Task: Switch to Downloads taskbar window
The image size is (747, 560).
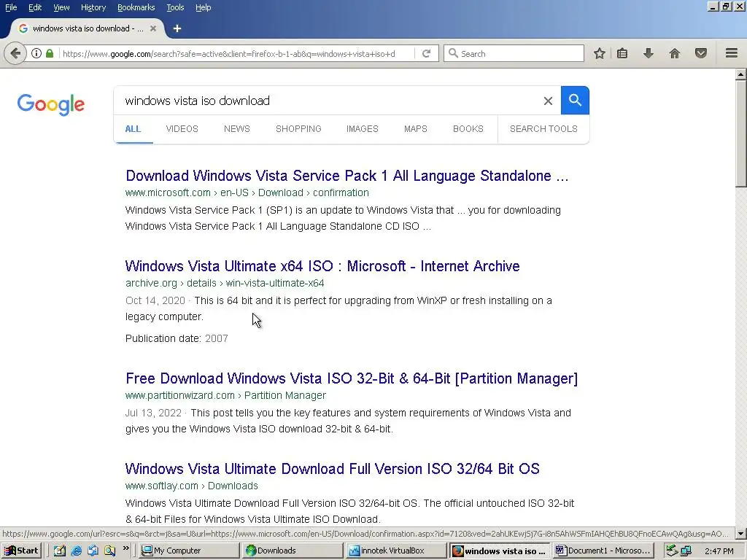Action: click(x=292, y=551)
